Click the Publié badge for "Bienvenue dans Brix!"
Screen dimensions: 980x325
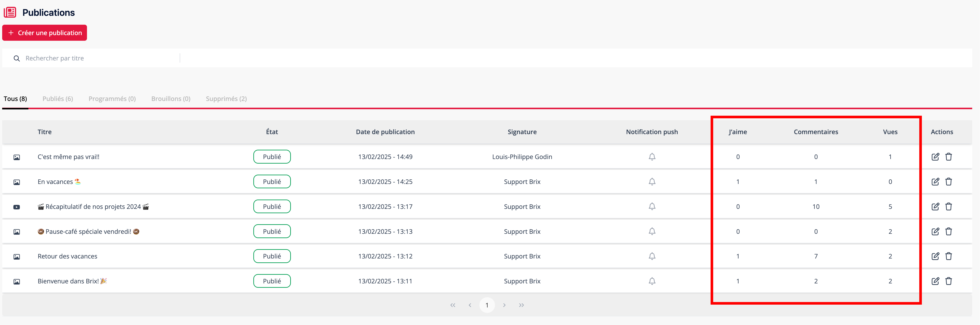click(x=272, y=281)
